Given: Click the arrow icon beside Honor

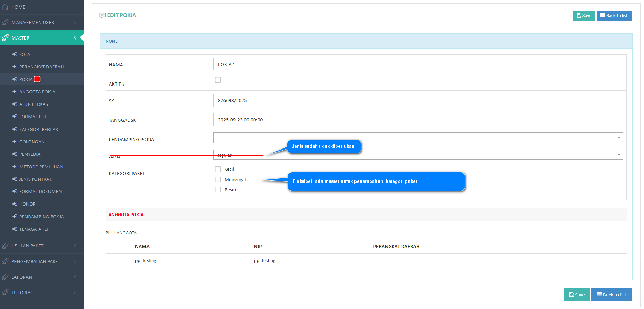Looking at the screenshot, I should pos(15,204).
